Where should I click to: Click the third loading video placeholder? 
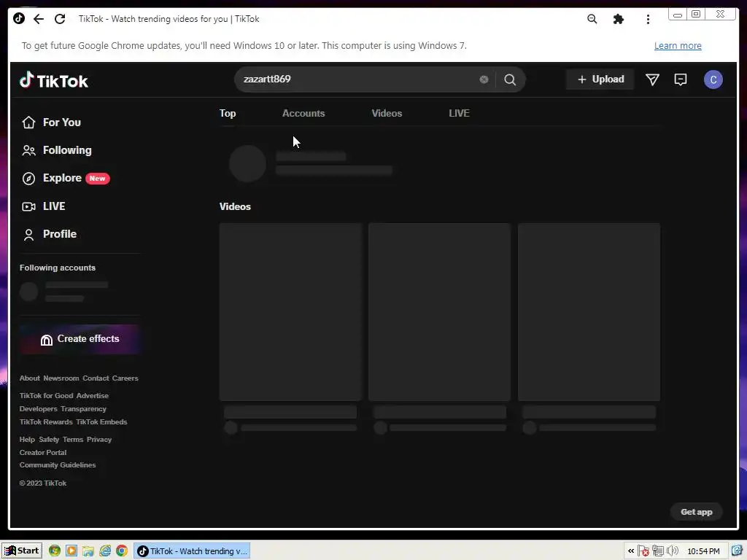point(589,312)
